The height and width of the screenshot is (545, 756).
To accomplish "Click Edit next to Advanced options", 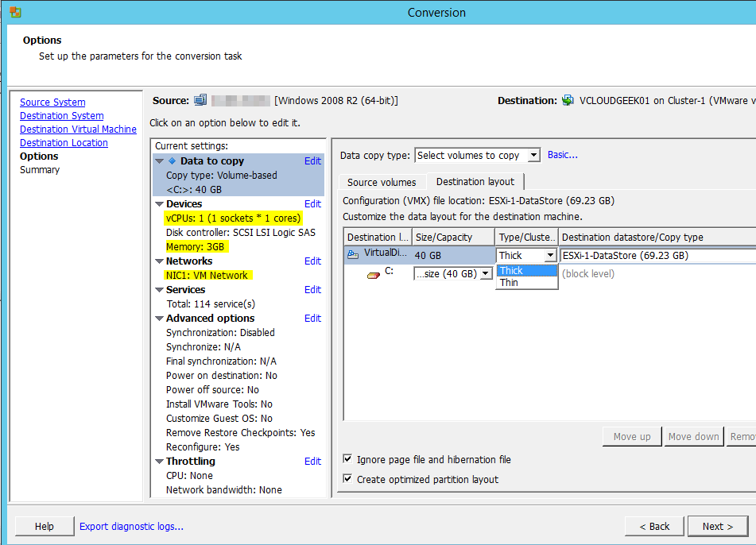I will (312, 318).
